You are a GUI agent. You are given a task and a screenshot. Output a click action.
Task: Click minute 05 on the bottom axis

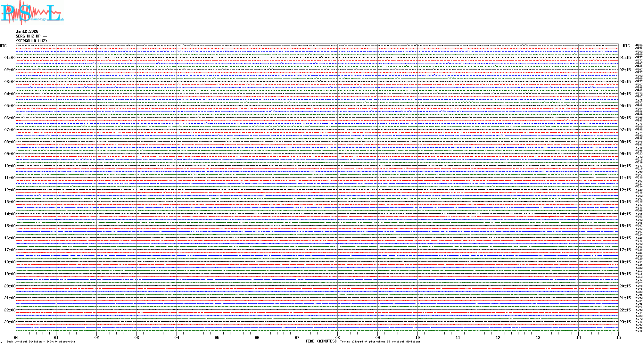coord(217,337)
